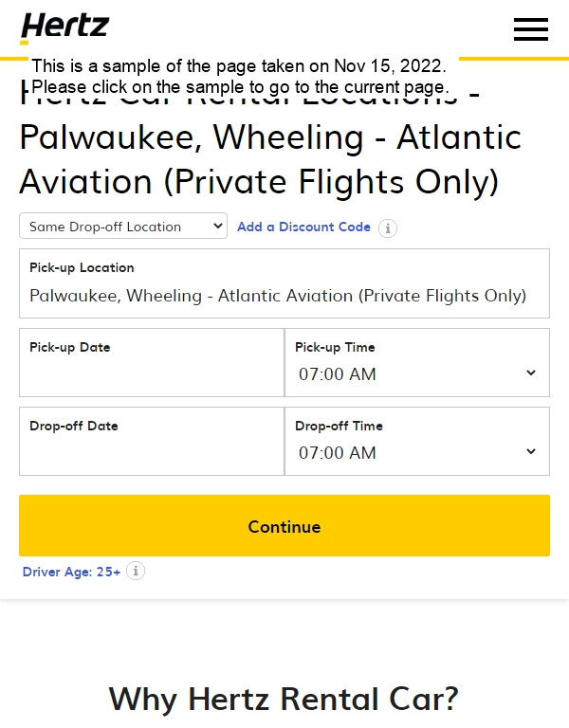
Task: Expand the Drop-off Time chevron arrow
Action: point(531,451)
